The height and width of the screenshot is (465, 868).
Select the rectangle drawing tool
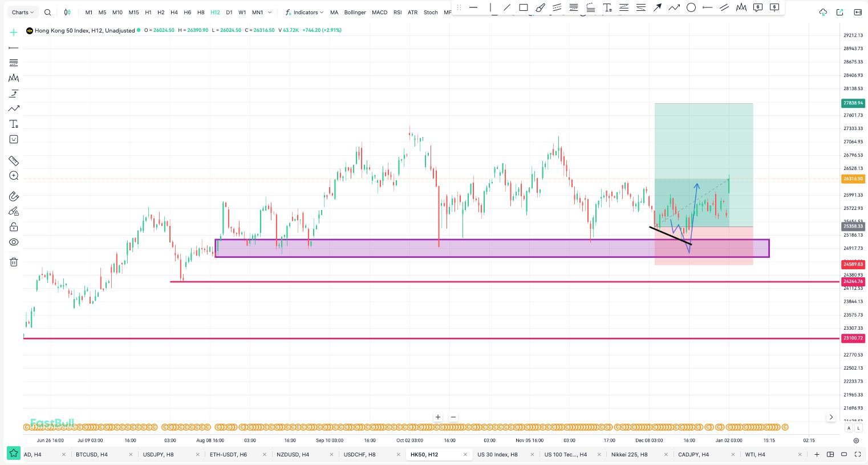(523, 8)
